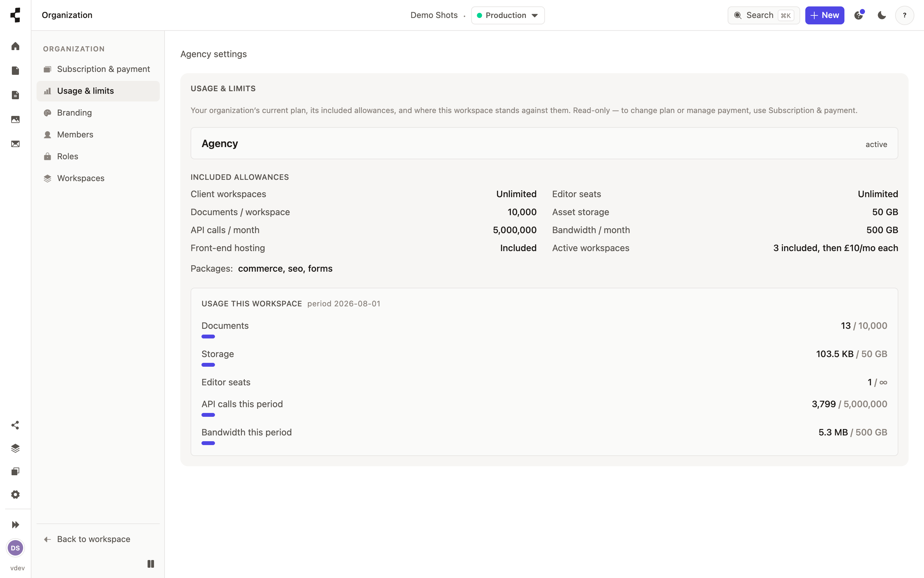Click the Subscription & payment card icon

point(47,69)
